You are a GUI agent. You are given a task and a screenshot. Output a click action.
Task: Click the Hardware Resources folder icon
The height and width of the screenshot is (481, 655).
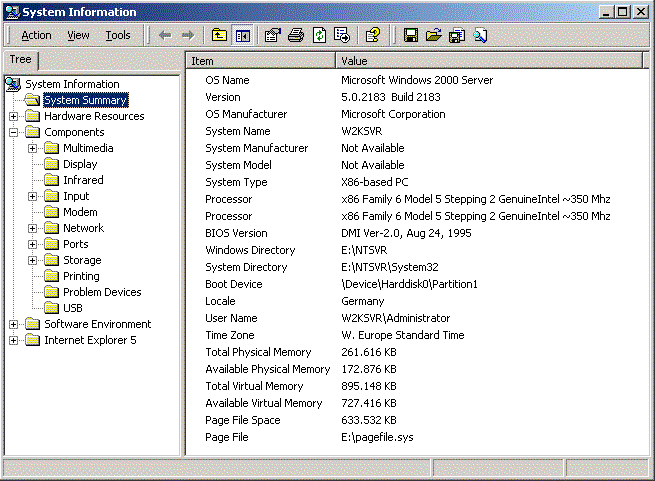click(33, 116)
